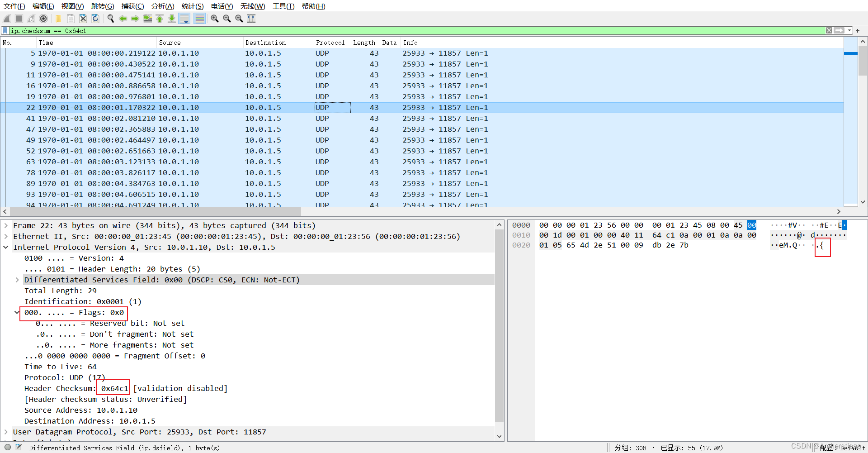Close the capture file with X icon
This screenshot has width=868, height=453.
83,19
